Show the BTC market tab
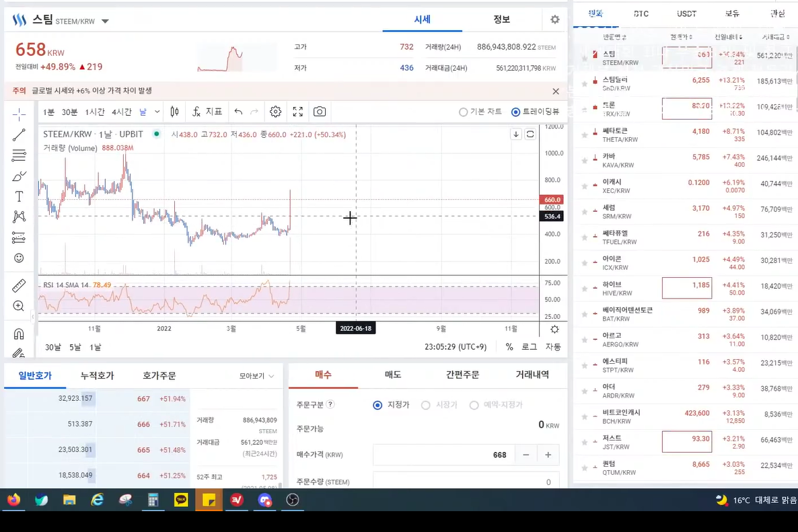 641,13
